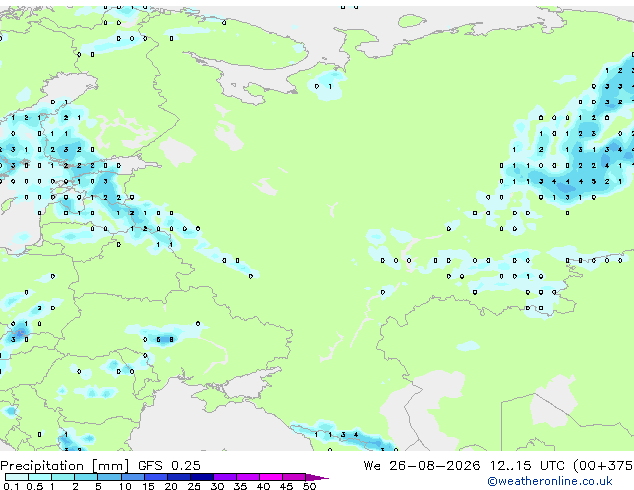
Task: Click the weatheronline.co.uk copyright link
Action: (x=550, y=481)
